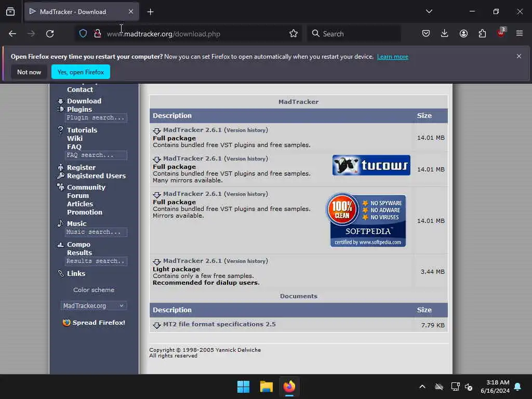This screenshot has height=399, width=532.
Task: Close the MadTracker - Download tab
Action: coord(131,11)
